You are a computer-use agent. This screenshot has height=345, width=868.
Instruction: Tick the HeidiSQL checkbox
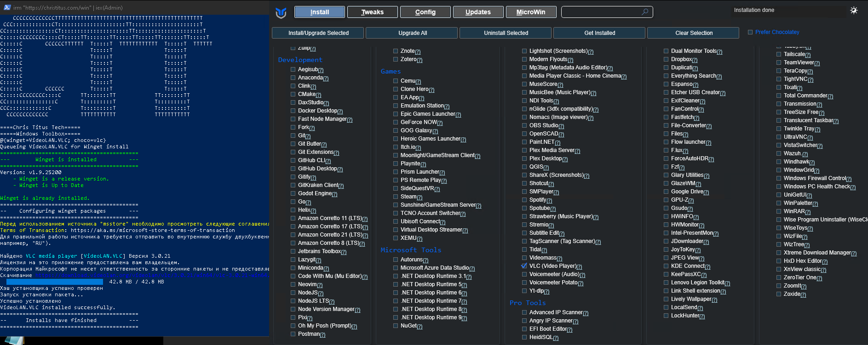(x=524, y=337)
